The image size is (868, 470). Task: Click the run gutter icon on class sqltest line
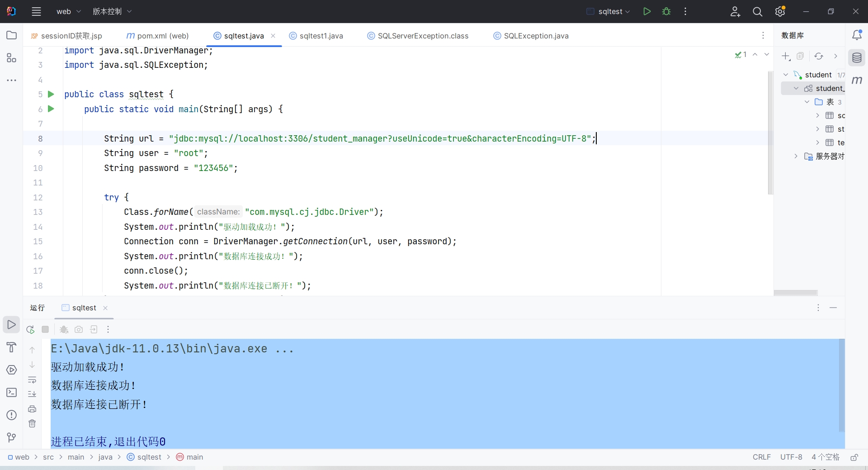coord(51,94)
